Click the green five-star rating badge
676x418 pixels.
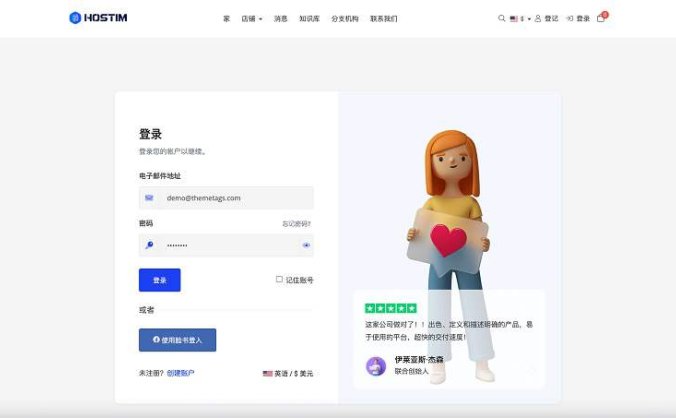[391, 308]
